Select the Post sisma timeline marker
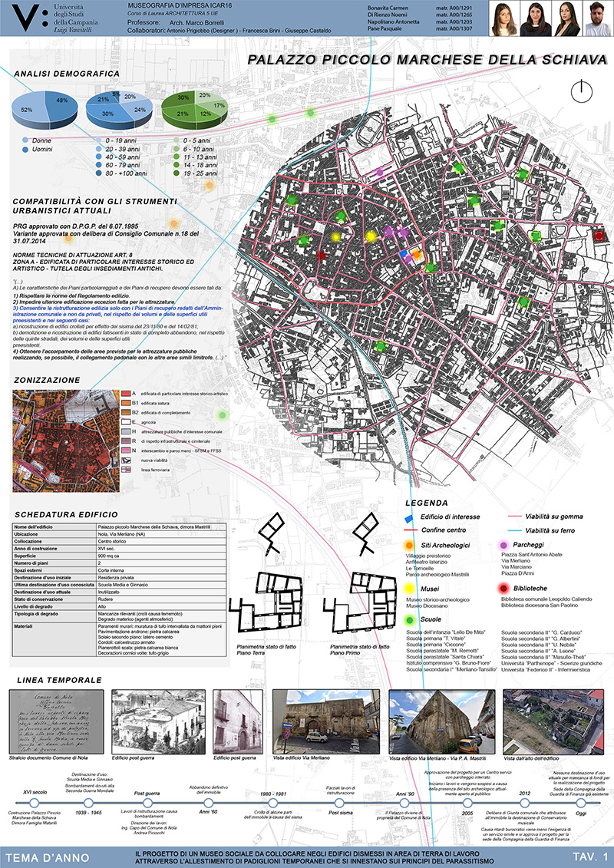The image size is (614, 868). point(338,803)
